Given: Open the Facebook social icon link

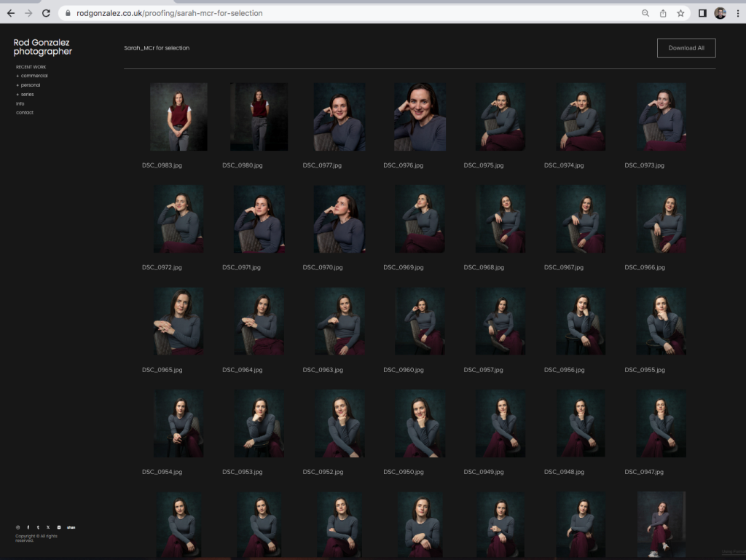Looking at the screenshot, I should 28,527.
